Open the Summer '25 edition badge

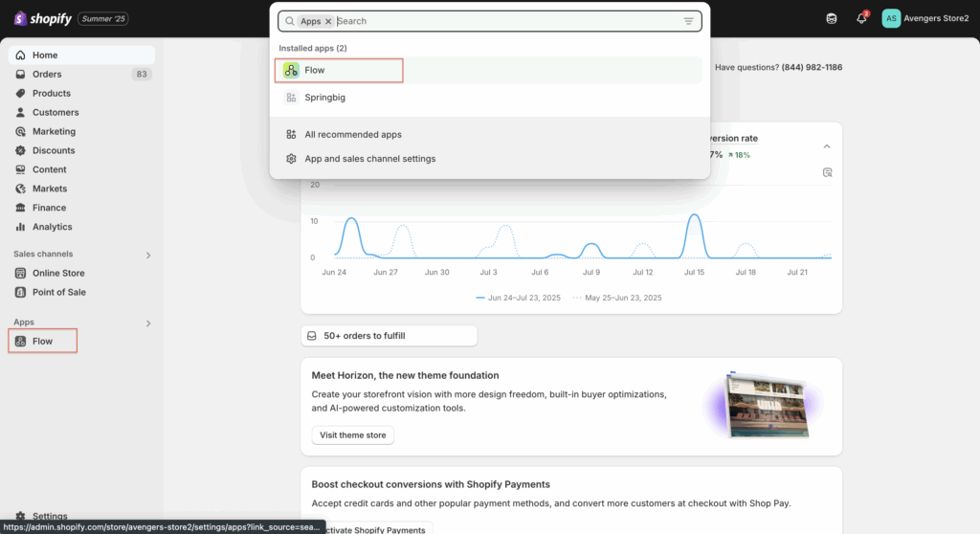point(103,19)
